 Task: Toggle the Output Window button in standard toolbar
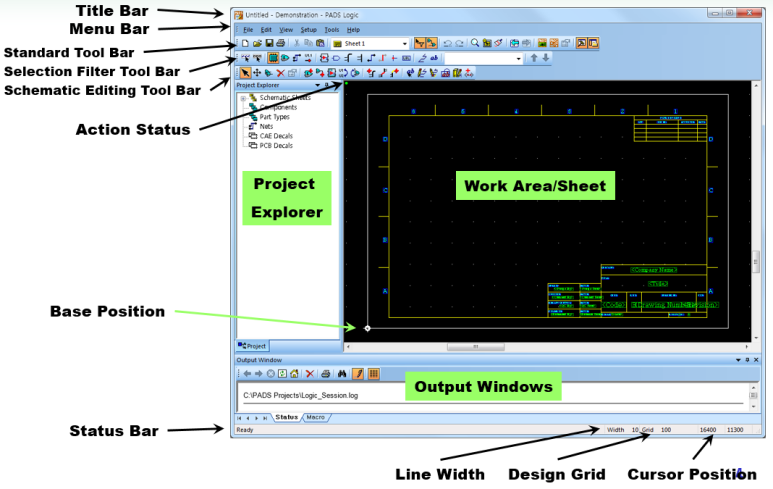[581, 43]
